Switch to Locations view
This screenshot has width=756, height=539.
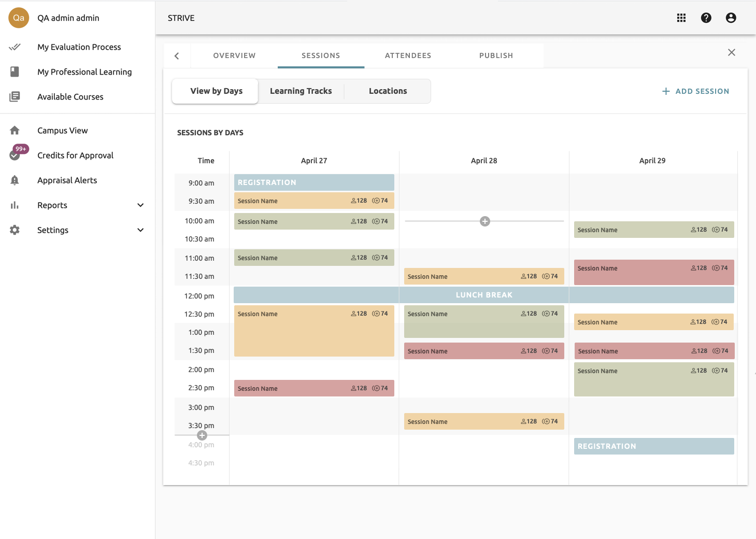[388, 91]
